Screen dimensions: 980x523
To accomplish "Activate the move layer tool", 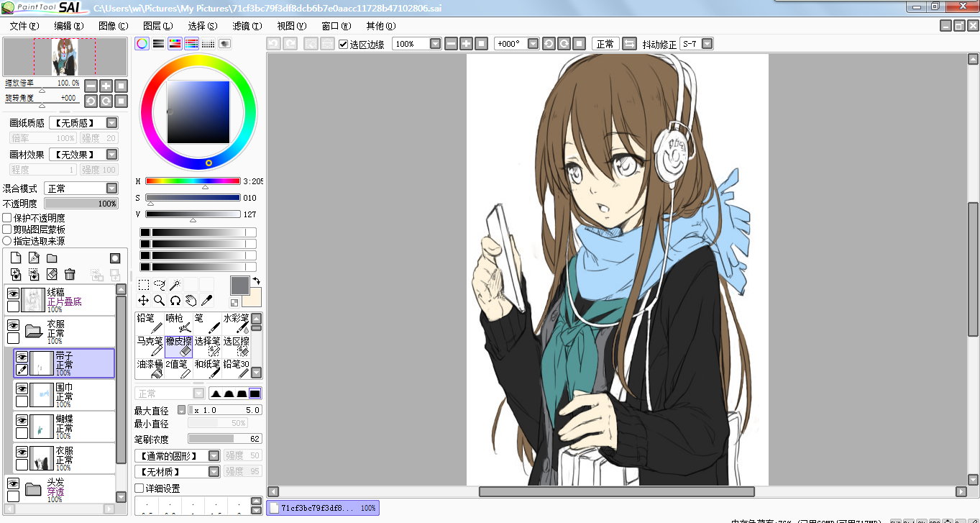I will (x=144, y=301).
